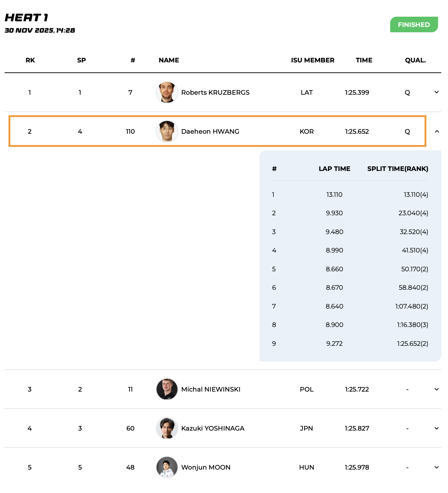Image resolution: width=448 pixels, height=493 pixels.
Task: Collapse Daeheon HWANG lap details chevron
Action: tap(437, 132)
